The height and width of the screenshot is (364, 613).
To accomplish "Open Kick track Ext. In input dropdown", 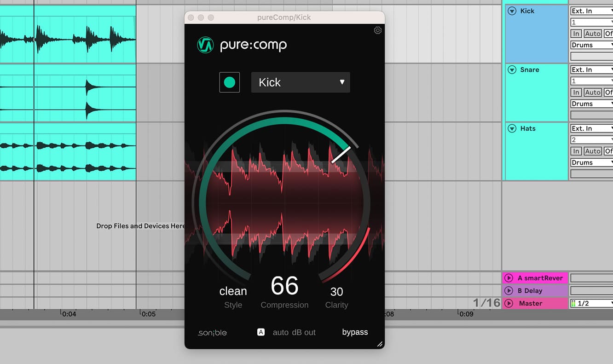I will pos(592,11).
